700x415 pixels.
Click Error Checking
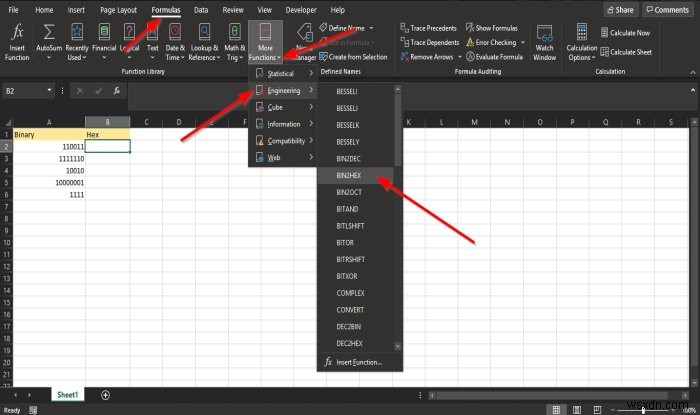(491, 42)
